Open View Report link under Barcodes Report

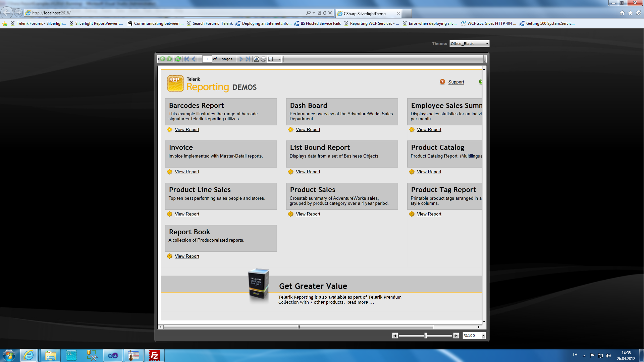point(187,130)
